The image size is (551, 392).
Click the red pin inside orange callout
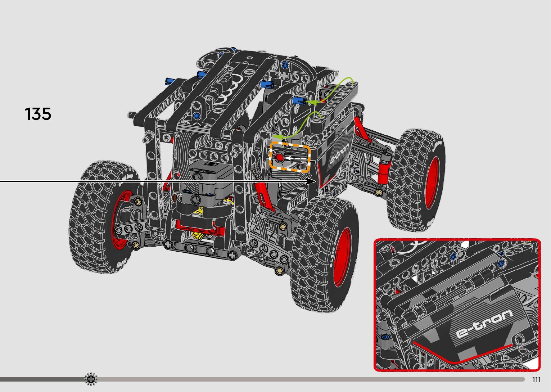coord(279,157)
